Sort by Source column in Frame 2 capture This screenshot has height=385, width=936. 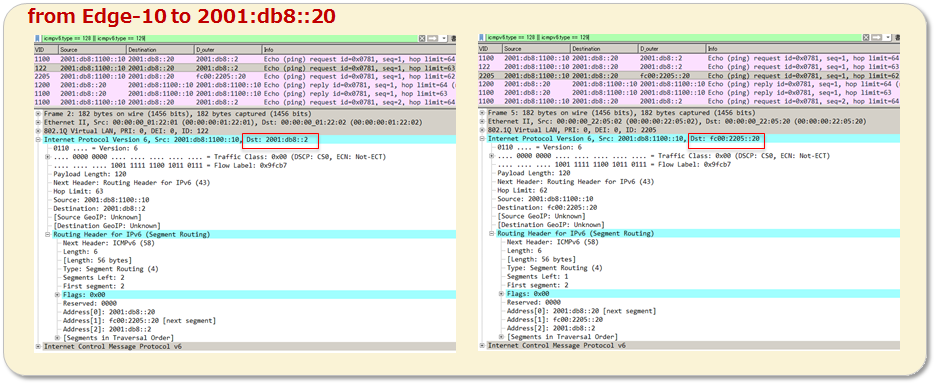point(92,49)
